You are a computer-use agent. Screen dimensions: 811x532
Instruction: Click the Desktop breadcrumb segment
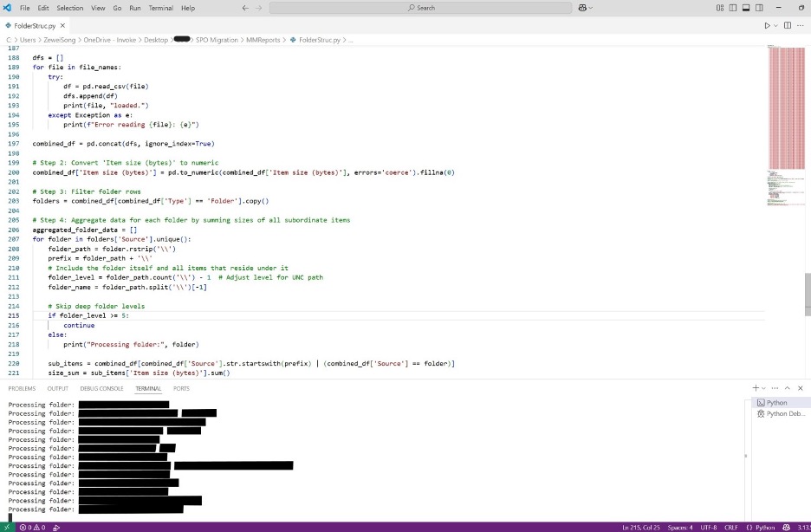click(156, 40)
